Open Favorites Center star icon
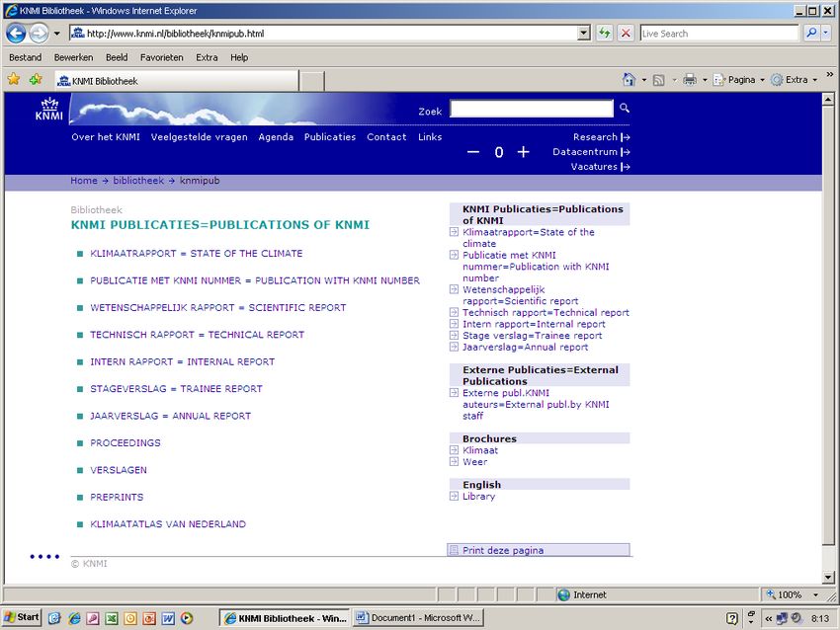The image size is (840, 630). [x=14, y=79]
